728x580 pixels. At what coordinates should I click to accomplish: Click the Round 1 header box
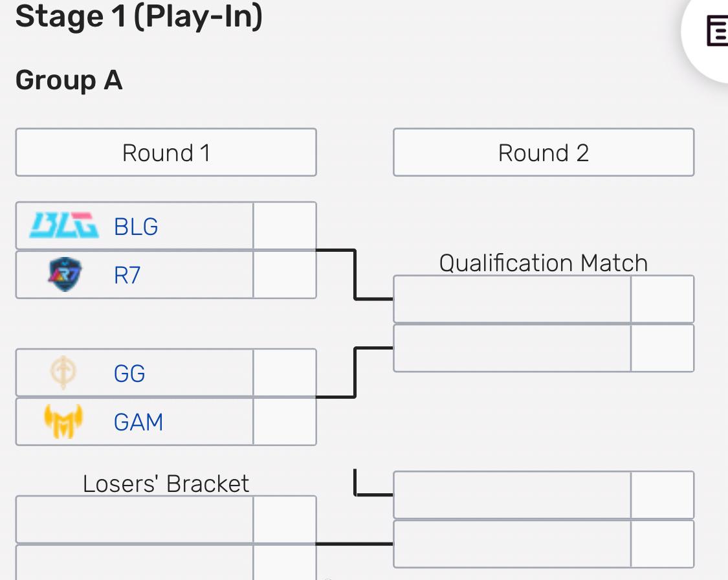[x=166, y=152]
